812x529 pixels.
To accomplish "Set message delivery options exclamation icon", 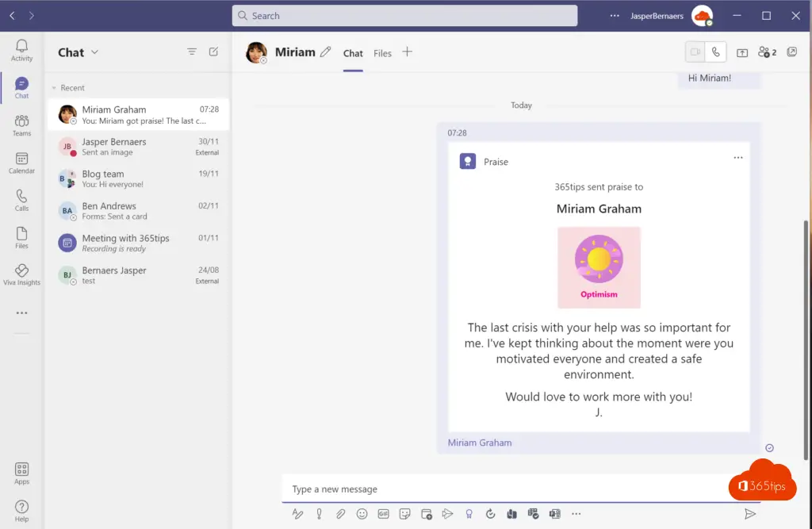I will pyautogui.click(x=319, y=514).
